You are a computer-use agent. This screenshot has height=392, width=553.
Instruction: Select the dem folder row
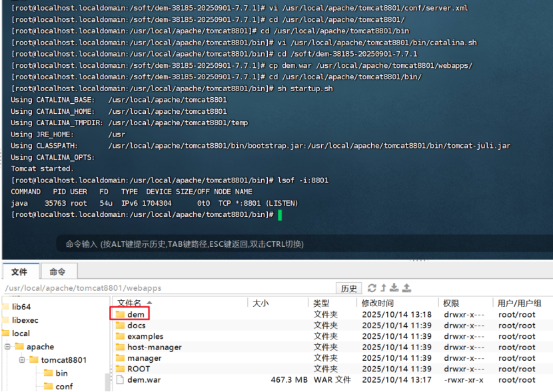(332, 314)
